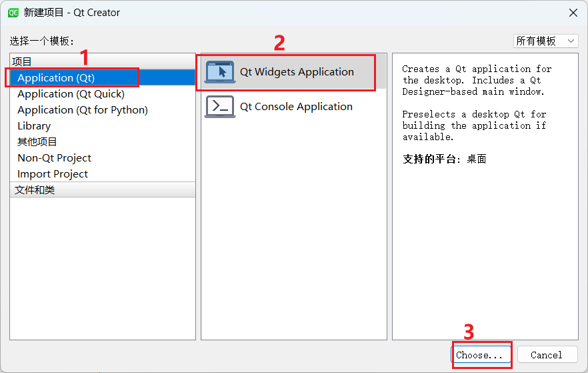Click the Qt Console Application terminal icon
The height and width of the screenshot is (373, 588).
(220, 107)
